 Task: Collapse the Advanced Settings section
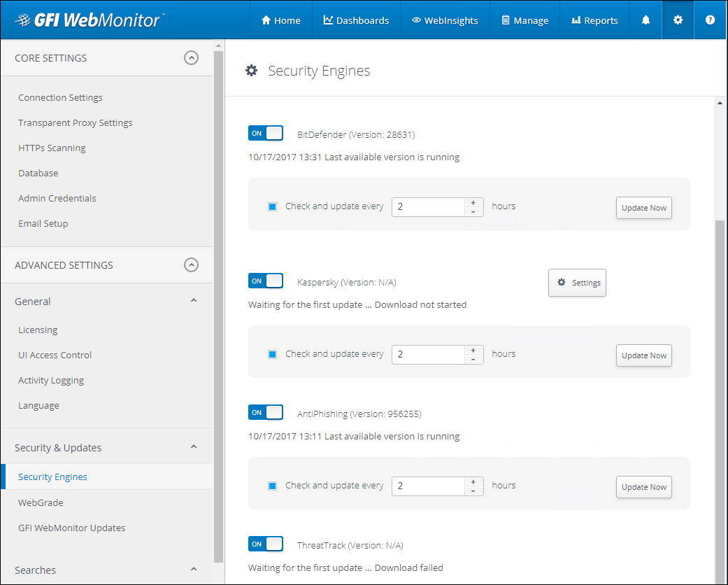pyautogui.click(x=192, y=265)
